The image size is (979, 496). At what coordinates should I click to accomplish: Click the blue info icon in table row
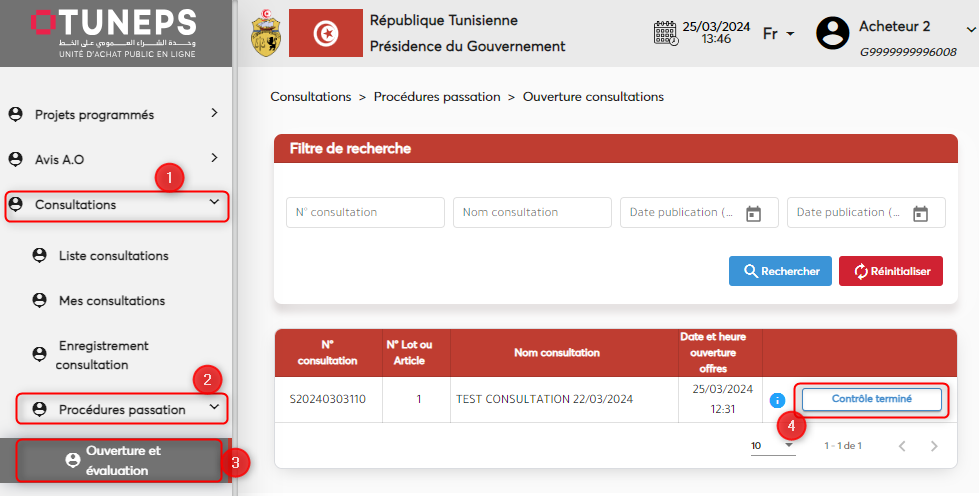click(777, 400)
